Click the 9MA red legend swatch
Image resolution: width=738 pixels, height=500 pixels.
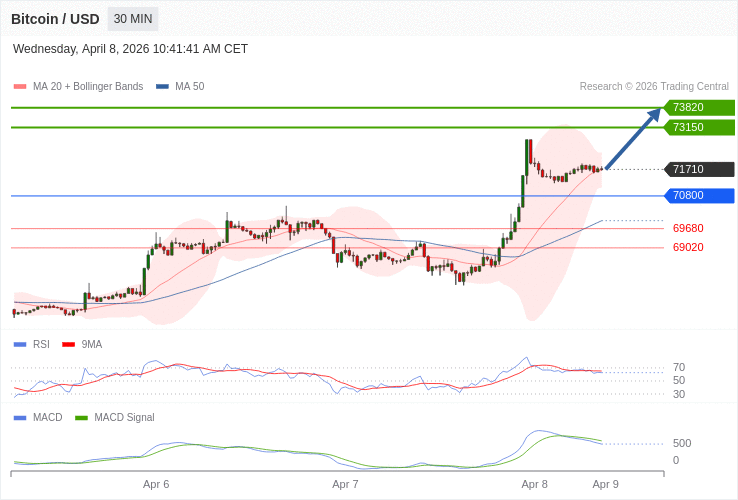tap(69, 345)
